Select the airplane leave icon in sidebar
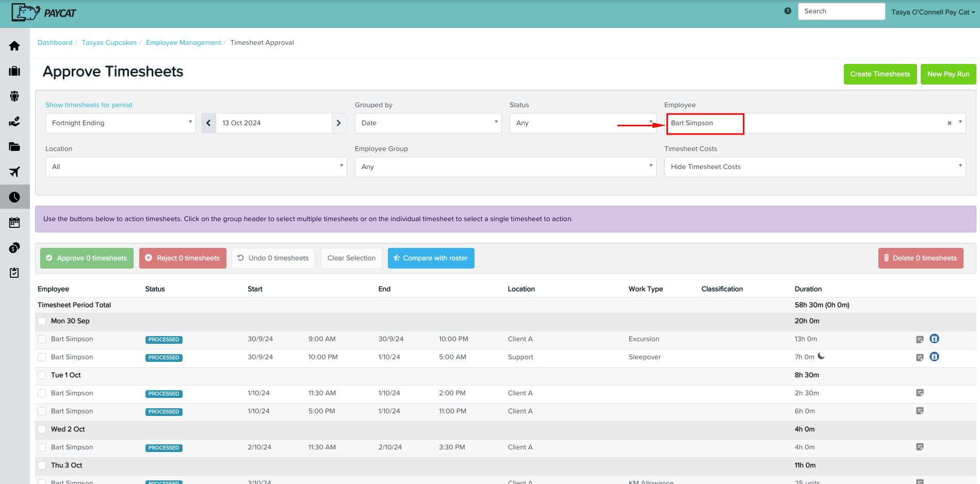 [15, 172]
